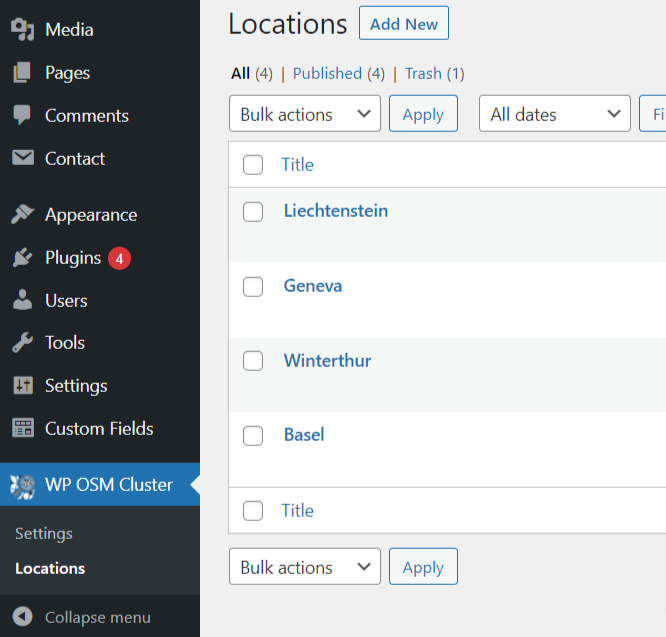666x637 pixels.
Task: Click the Plugins plug icon
Action: coord(22,258)
